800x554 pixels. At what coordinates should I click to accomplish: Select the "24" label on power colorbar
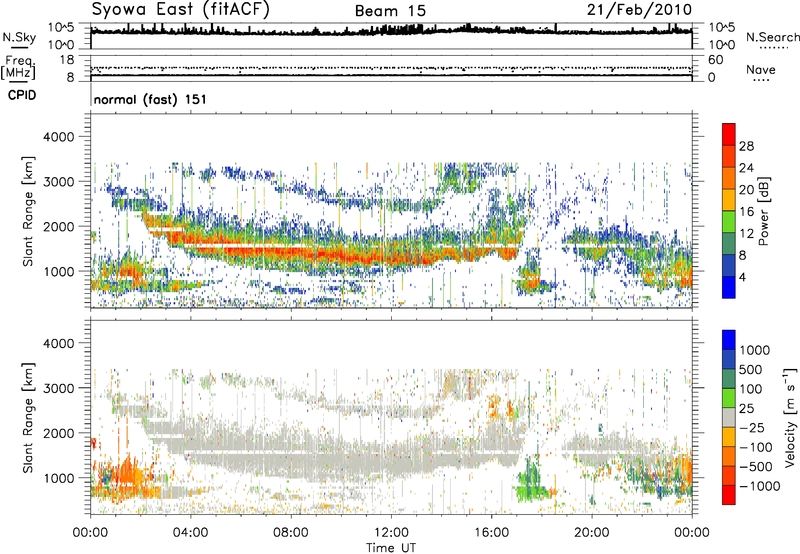(746, 168)
